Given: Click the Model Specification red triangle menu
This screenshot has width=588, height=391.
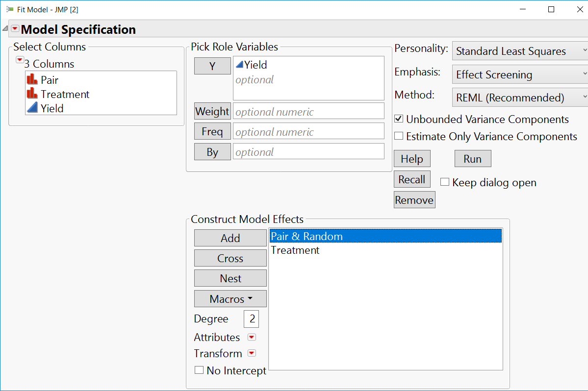Looking at the screenshot, I should pyautogui.click(x=15, y=29).
